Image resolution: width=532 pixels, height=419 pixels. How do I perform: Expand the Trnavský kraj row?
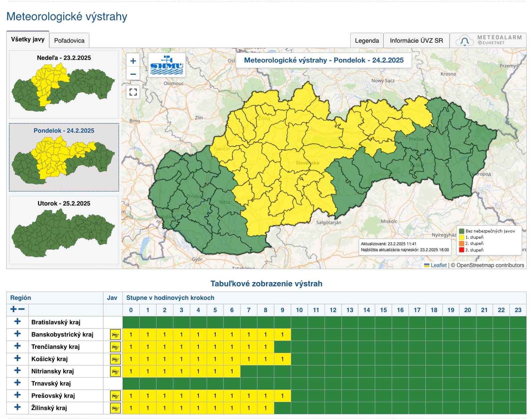coord(18,383)
